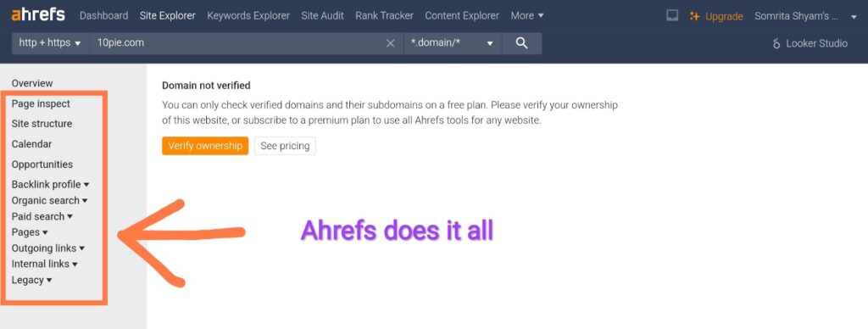
Task: Click the magnifying glass search button
Action: point(521,43)
